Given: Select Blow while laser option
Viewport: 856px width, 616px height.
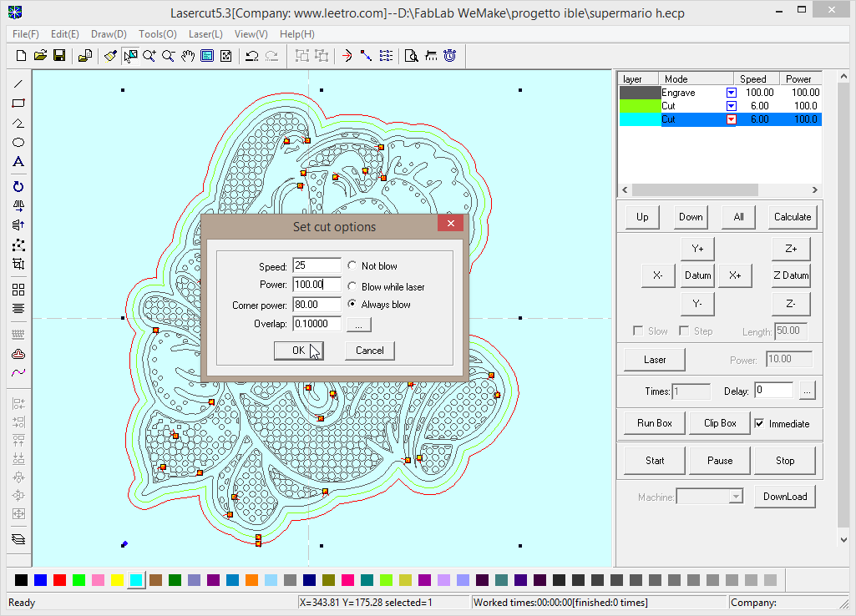Looking at the screenshot, I should (352, 286).
